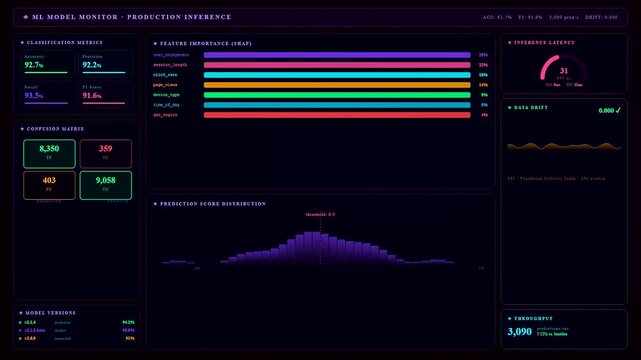Select the 403 false negative cell
The image size is (641, 360).
(x=49, y=186)
